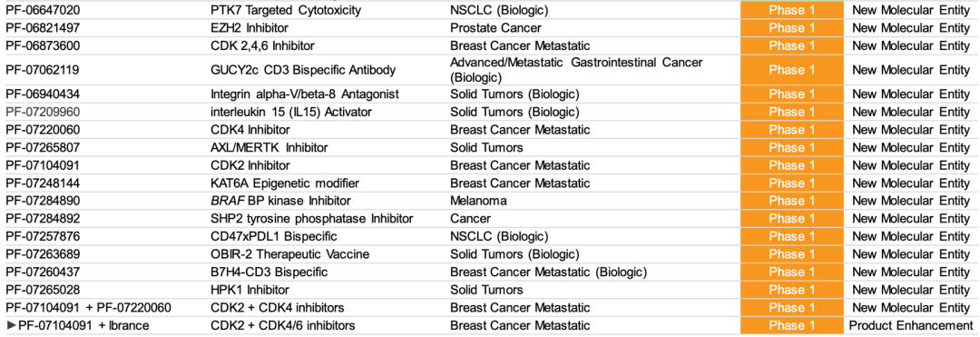The height and width of the screenshot is (337, 980).
Task: Select Integrin alpha-V/beta-8 Antagonist entry
Action: point(305,94)
